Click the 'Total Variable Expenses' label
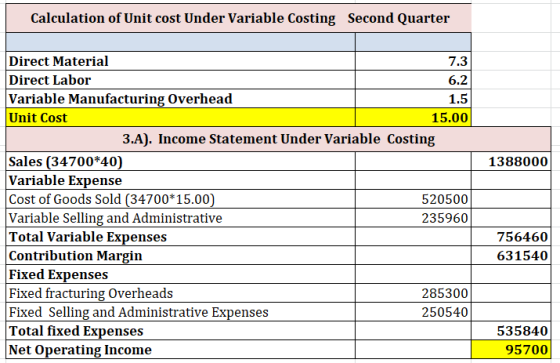 [181, 237]
